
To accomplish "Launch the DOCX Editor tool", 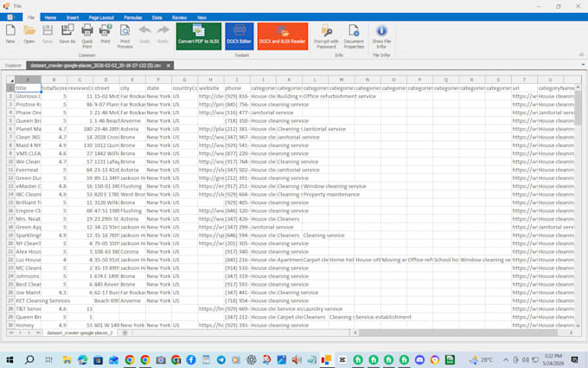I will (240, 36).
